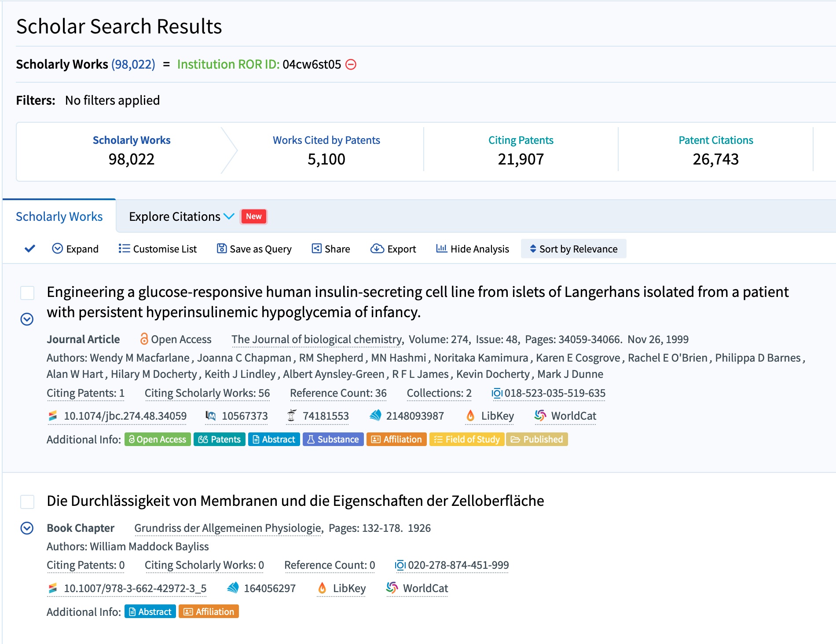The image size is (836, 644).
Task: Click the green Open Access info tag
Action: pos(158,439)
